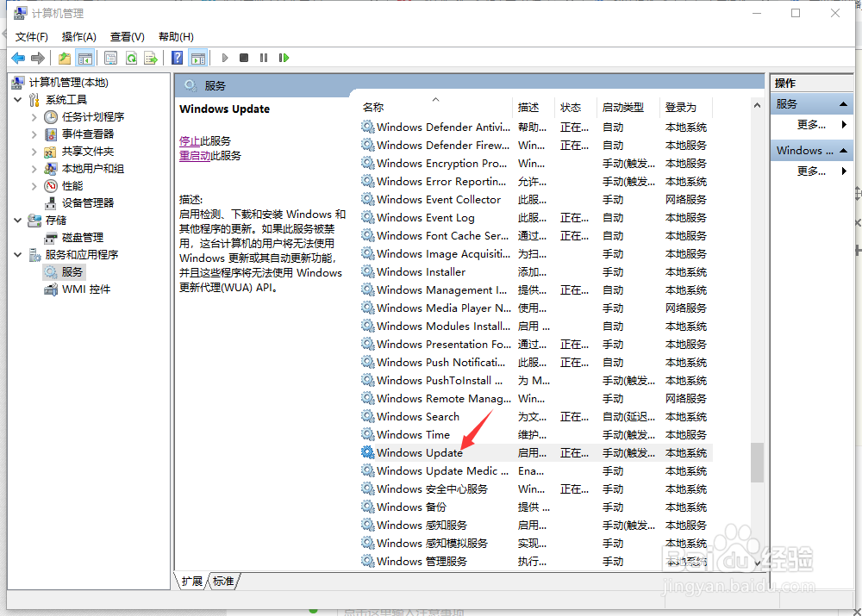Viewport: 862px width, 616px height.
Task: Select Windows Defender Firewall service row
Action: (x=536, y=145)
